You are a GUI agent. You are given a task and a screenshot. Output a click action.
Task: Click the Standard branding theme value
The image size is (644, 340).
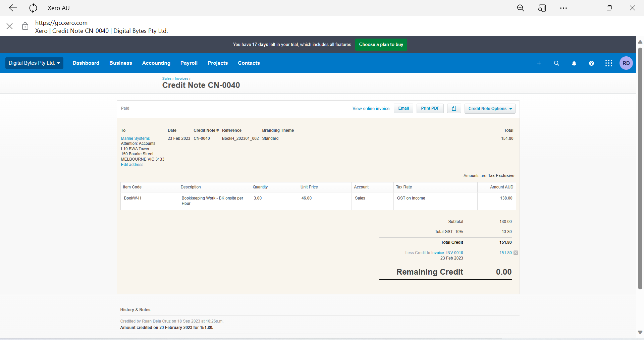[270, 138]
